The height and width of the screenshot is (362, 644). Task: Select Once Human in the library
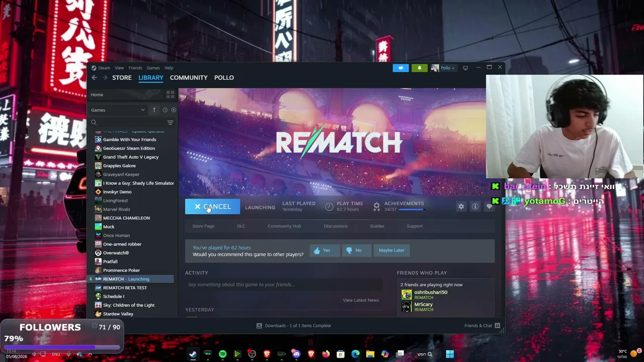[116, 235]
